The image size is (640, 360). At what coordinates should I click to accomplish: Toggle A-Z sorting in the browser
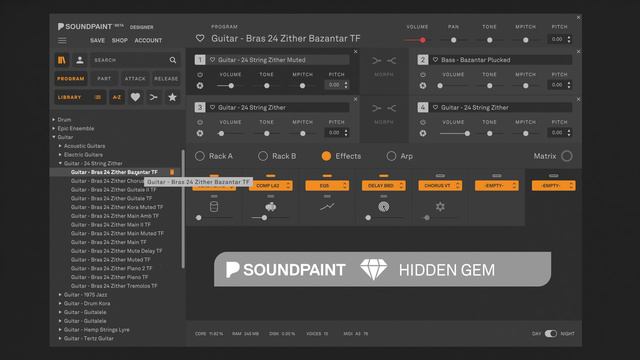pos(117,97)
